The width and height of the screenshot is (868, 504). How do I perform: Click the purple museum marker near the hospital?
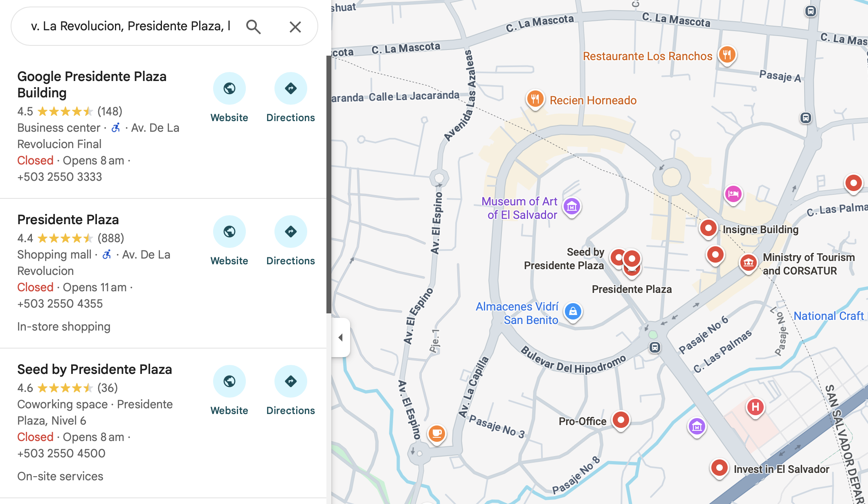pos(697,427)
